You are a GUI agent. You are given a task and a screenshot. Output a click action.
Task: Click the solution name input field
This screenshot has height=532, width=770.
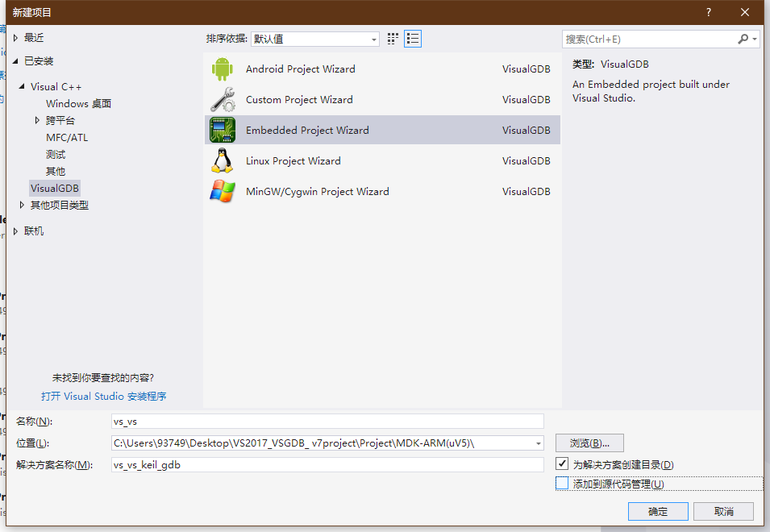tap(327, 465)
